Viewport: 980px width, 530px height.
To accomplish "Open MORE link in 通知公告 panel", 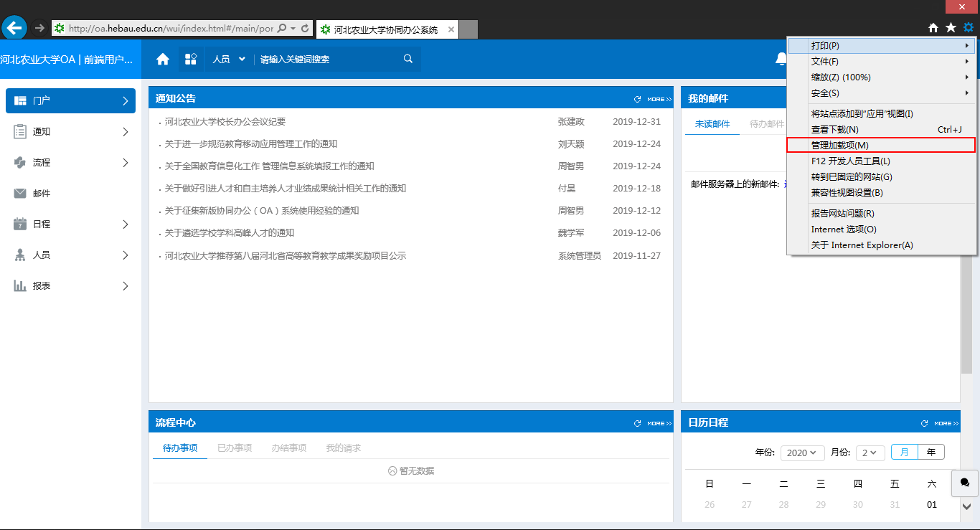I will [659, 99].
